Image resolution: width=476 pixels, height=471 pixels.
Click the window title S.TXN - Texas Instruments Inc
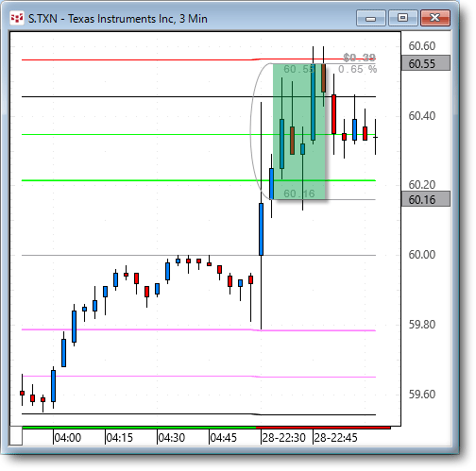[118, 19]
